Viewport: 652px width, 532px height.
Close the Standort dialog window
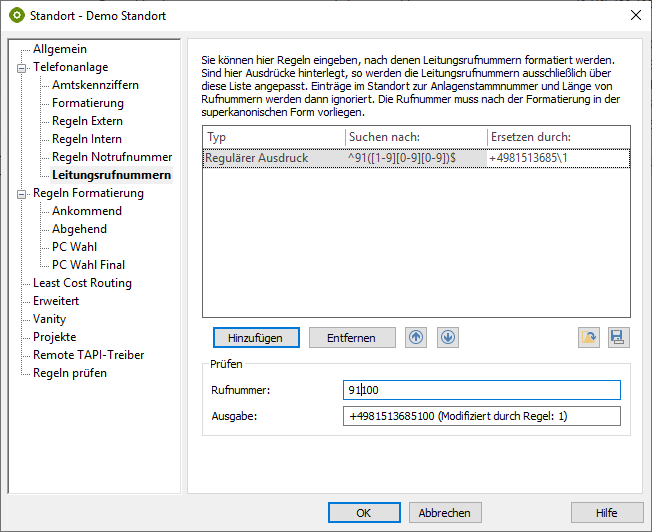click(x=634, y=16)
